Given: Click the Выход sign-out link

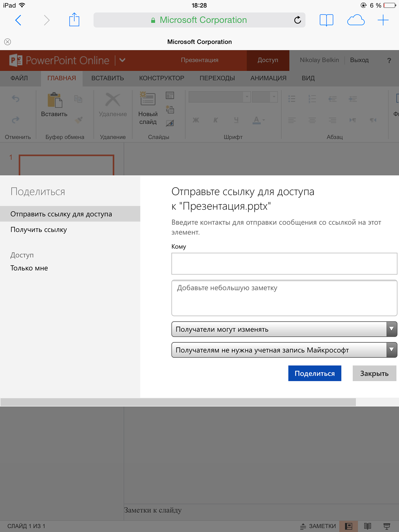Looking at the screenshot, I should coord(359,60).
